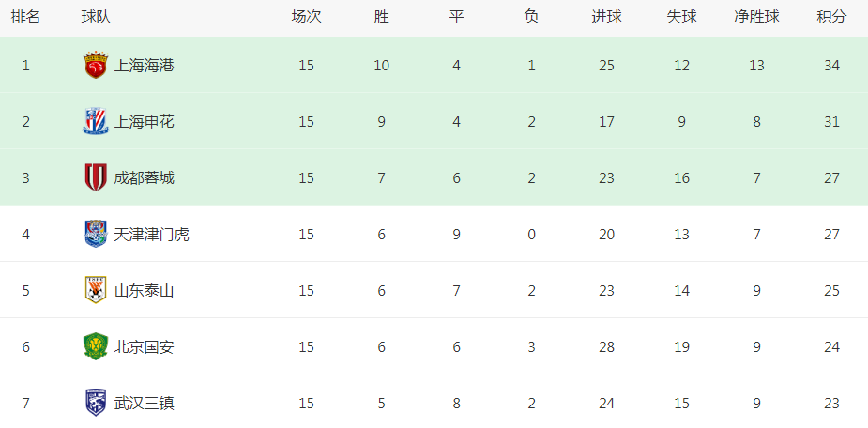Click the 净胜球 goal difference header
868x428 pixels.
tap(756, 17)
